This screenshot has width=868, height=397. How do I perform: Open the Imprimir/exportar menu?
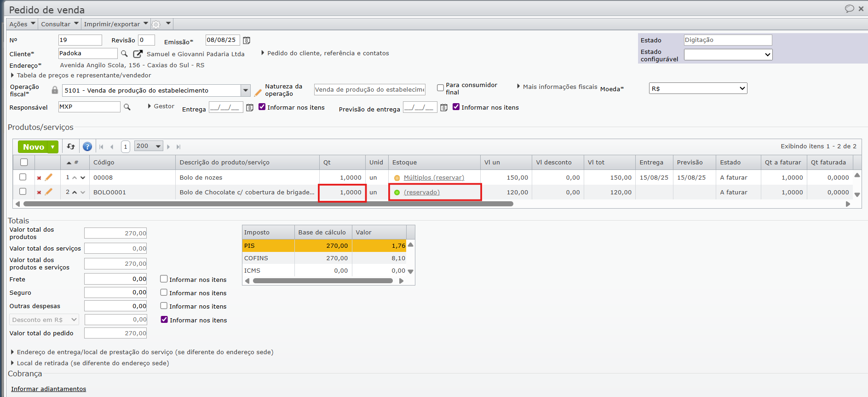[x=116, y=24]
